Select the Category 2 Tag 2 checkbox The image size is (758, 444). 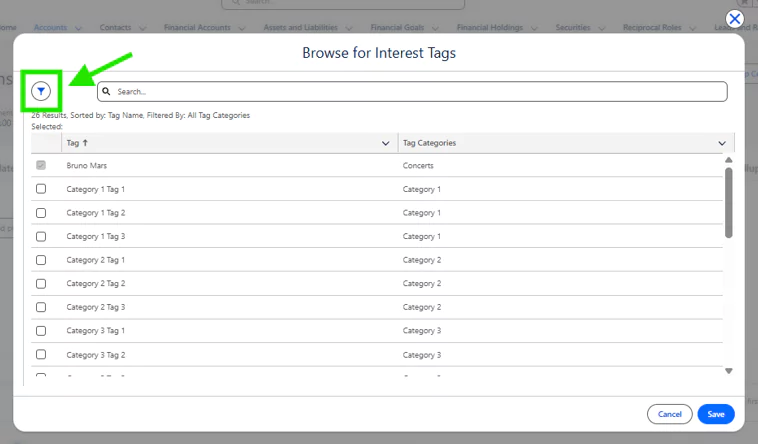point(41,283)
